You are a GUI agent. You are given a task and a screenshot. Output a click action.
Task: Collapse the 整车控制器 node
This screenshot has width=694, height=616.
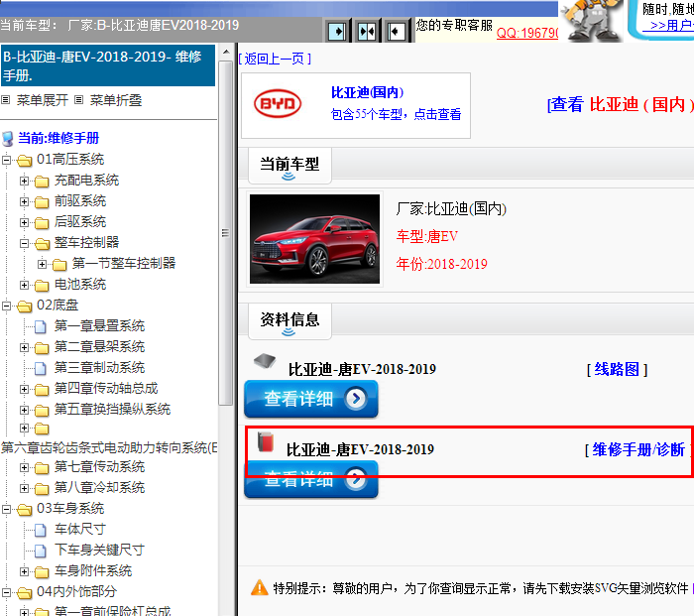(x=24, y=243)
